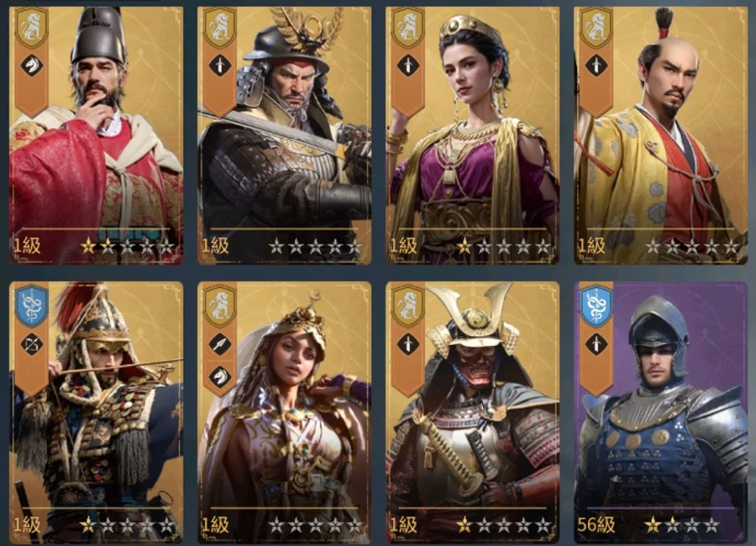Open the level 56 armored knight card
The image size is (756, 546).
(x=660, y=412)
